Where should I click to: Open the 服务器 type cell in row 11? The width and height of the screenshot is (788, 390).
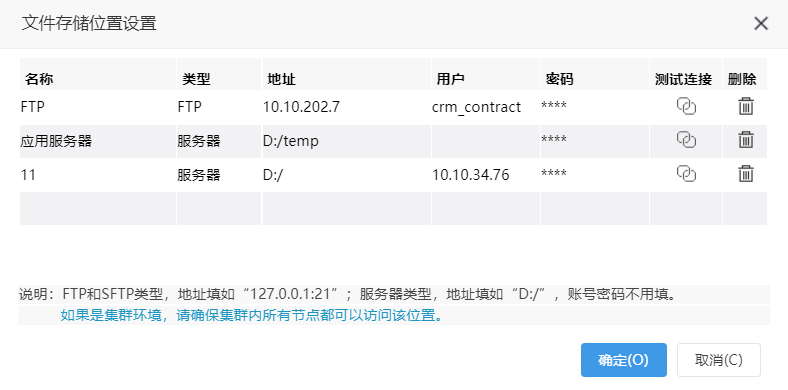coord(219,174)
